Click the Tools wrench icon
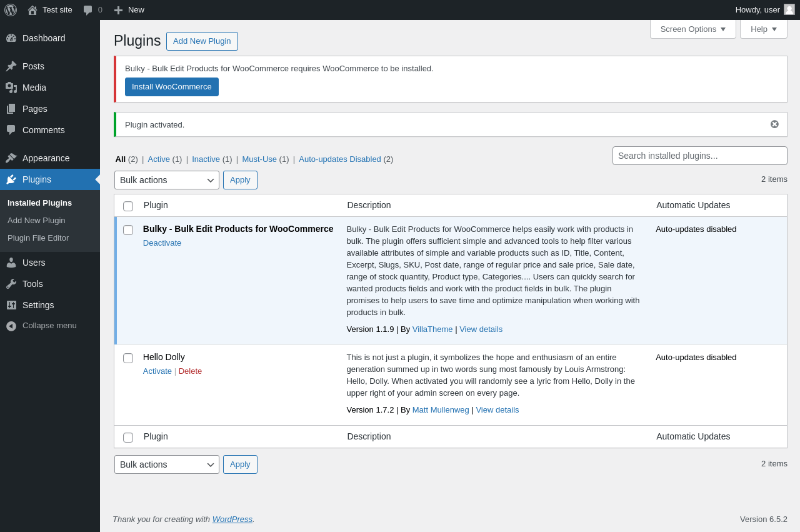 click(11, 284)
